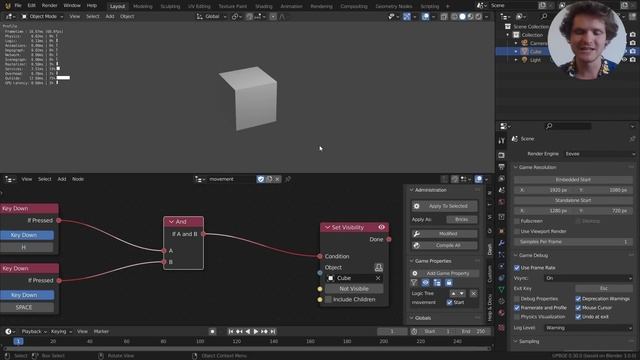The height and width of the screenshot is (360, 640).
Task: Click the Bricks apply-as button
Action: [462, 219]
